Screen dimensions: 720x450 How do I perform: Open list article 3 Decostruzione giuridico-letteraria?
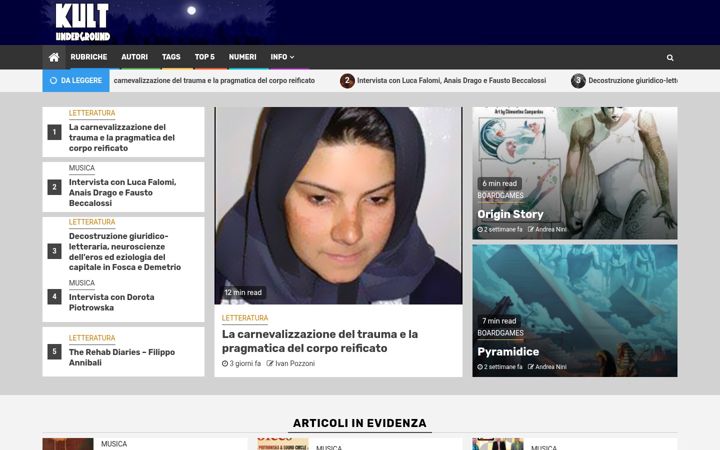click(125, 251)
